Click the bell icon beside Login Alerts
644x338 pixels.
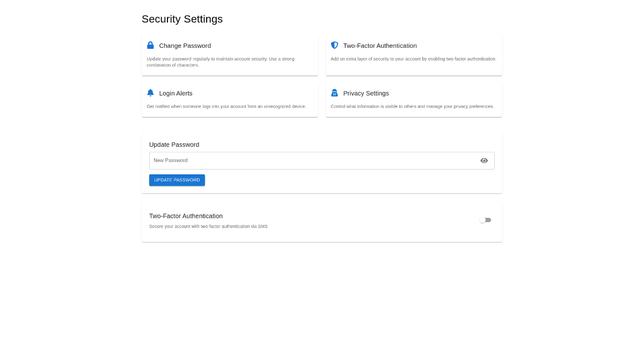[150, 93]
